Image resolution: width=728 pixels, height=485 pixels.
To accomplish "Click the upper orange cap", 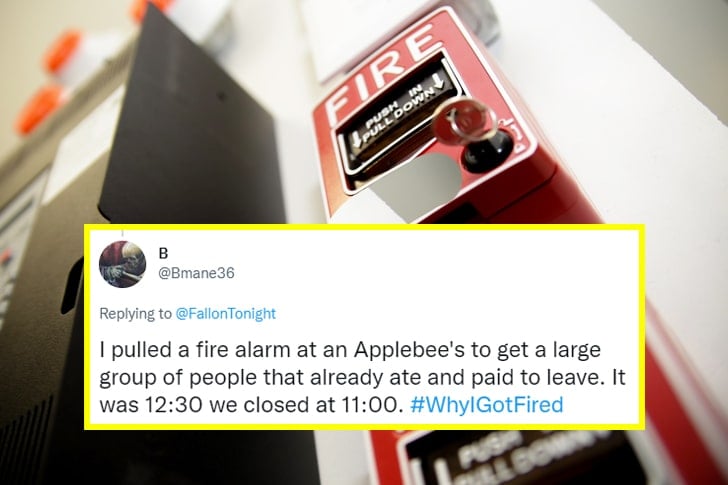I will pyautogui.click(x=62, y=50).
